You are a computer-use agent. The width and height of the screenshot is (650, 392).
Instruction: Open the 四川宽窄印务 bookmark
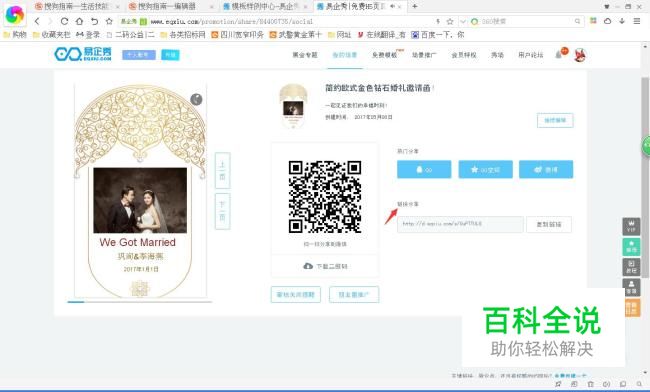[237, 35]
